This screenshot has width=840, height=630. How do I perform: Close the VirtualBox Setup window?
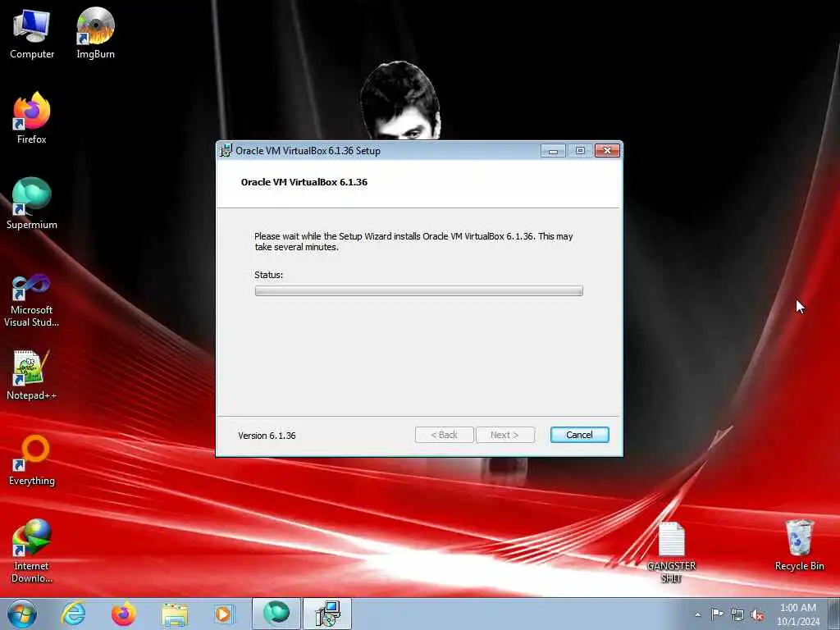(607, 151)
